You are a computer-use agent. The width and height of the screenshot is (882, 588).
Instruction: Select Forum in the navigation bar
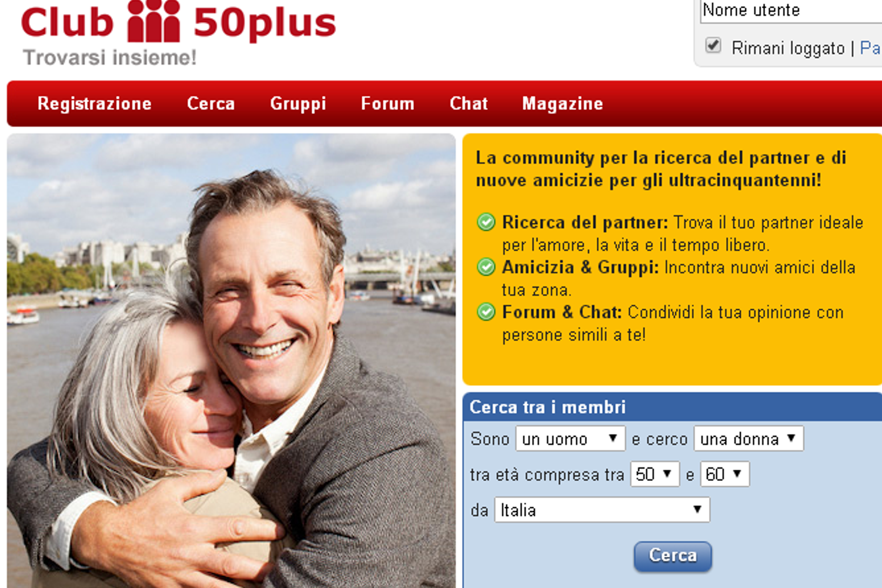tap(387, 103)
